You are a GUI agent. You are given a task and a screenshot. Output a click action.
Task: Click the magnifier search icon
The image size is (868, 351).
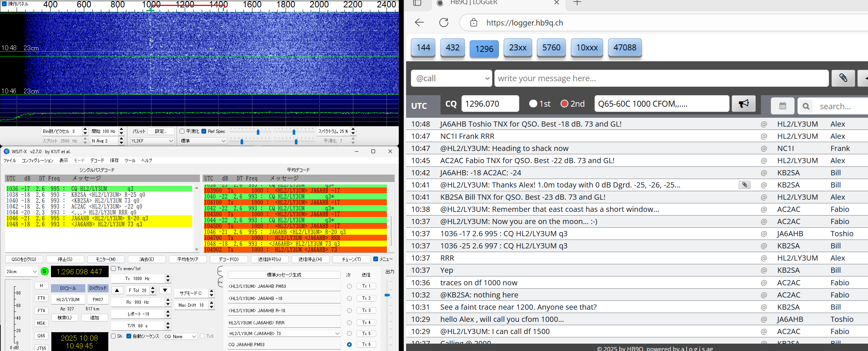[806, 106]
